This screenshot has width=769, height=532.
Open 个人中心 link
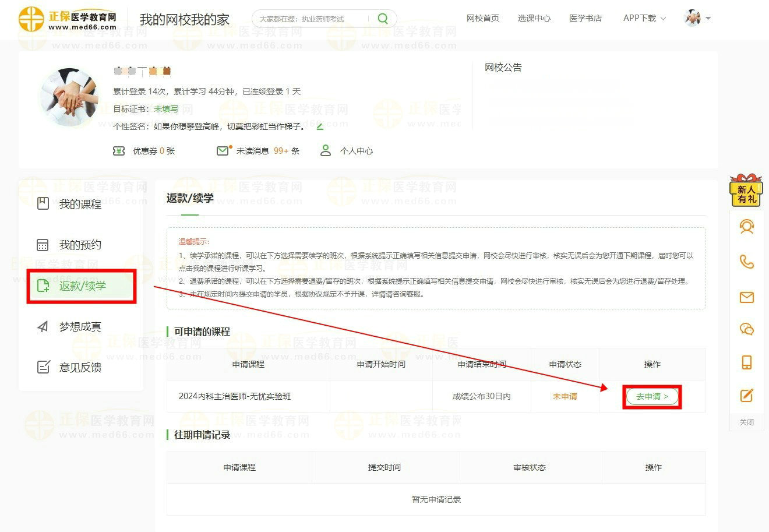[355, 151]
